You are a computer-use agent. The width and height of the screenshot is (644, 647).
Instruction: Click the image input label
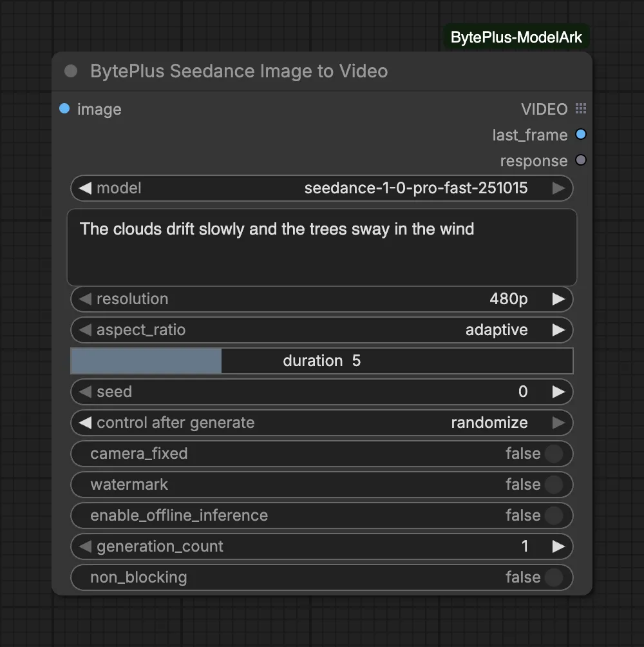point(99,110)
